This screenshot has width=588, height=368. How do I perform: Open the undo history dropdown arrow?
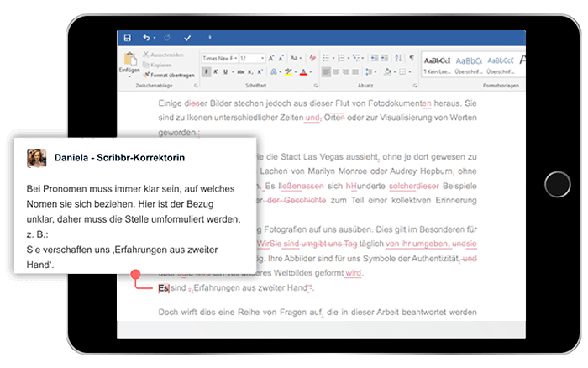155,38
